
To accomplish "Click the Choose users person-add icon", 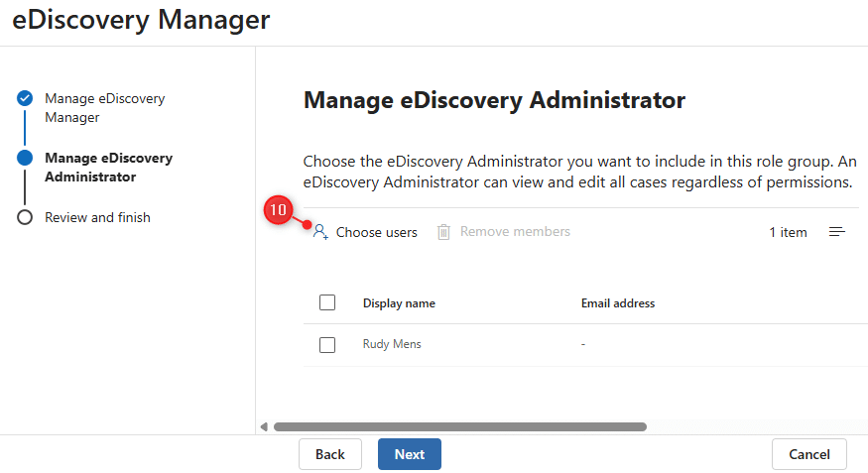I will pos(320,232).
